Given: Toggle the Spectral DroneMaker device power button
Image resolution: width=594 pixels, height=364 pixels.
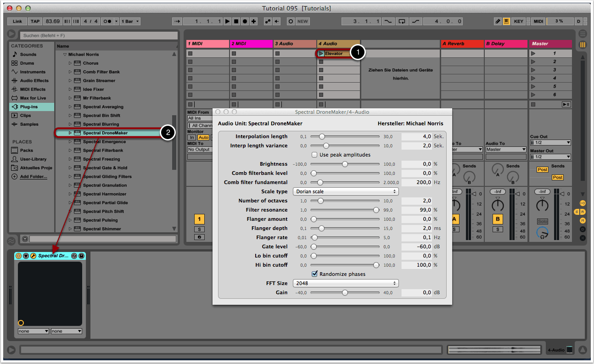Looking at the screenshot, I should coord(18,256).
